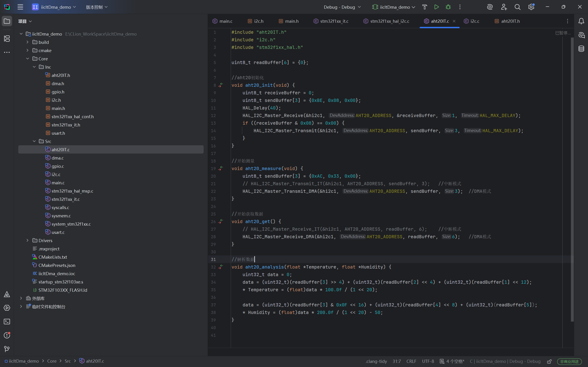Viewport: 588px width, 367px height.
Task: Toggle read-only lock icon in status bar
Action: 549,361
